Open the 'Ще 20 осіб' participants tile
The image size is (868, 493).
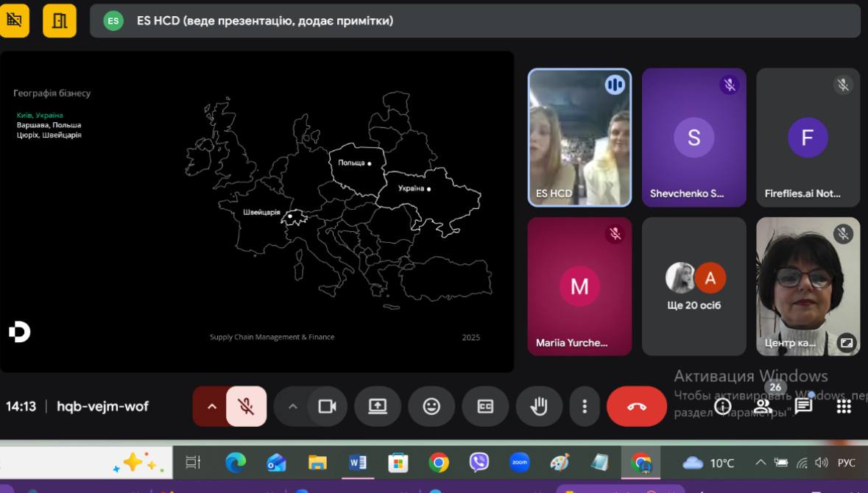tap(694, 286)
